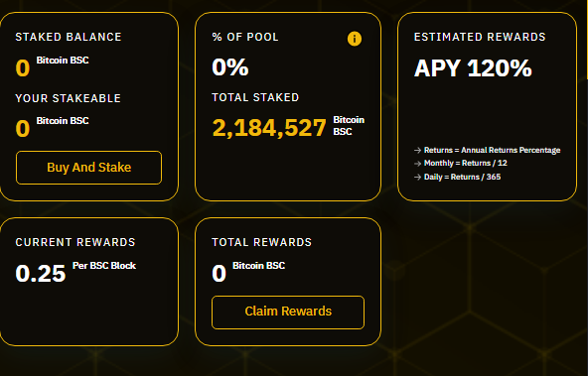This screenshot has height=376, width=588.
Task: Click the Daily = Returns / 365 text
Action: (462, 177)
